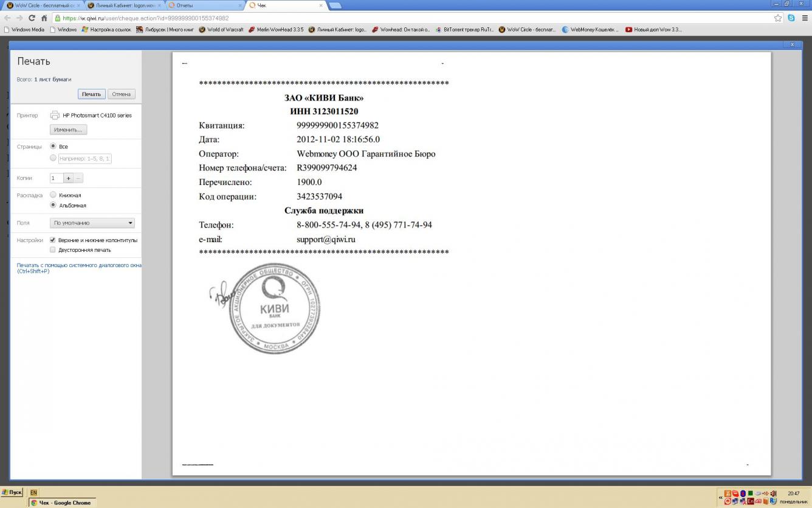
Task: Open the World of Warcraft bookmark
Action: (x=221, y=29)
